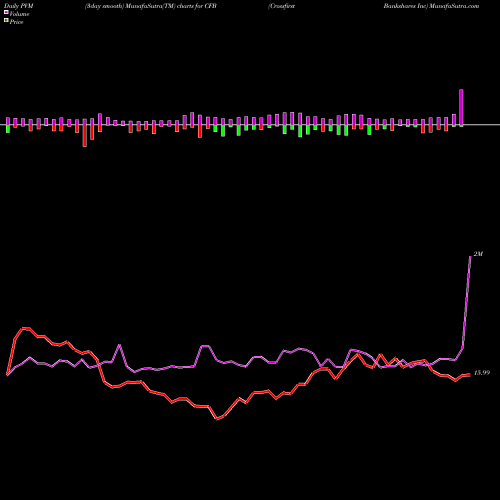Click the '15.99' price line label
The image size is (500, 500).
pyautogui.click(x=482, y=373)
